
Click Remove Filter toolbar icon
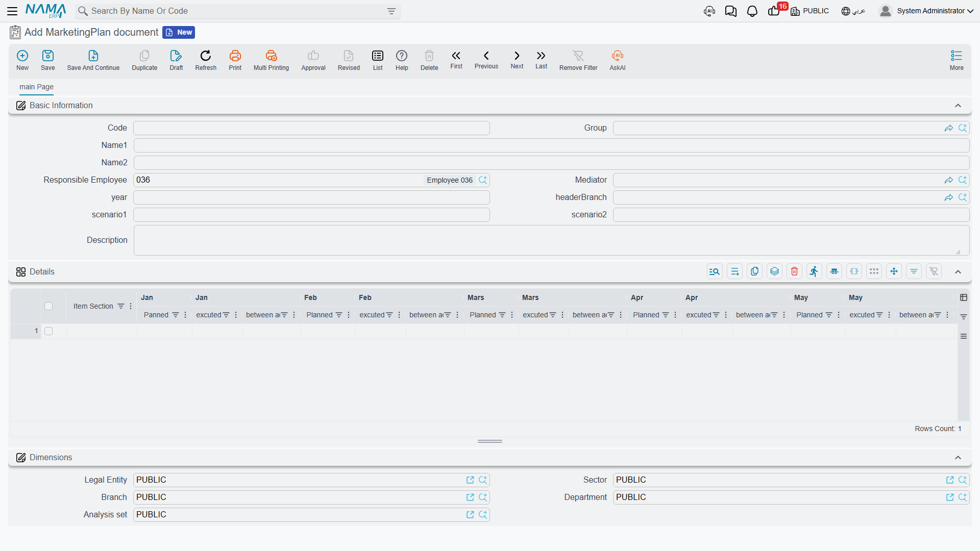click(578, 56)
